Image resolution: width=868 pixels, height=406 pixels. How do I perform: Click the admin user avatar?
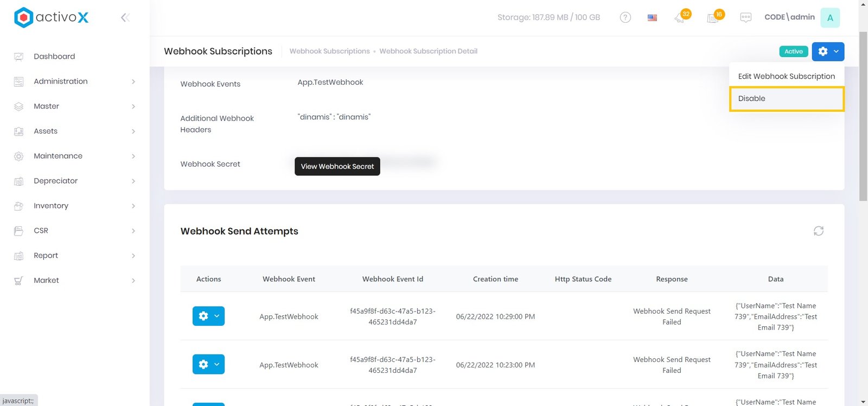point(829,17)
